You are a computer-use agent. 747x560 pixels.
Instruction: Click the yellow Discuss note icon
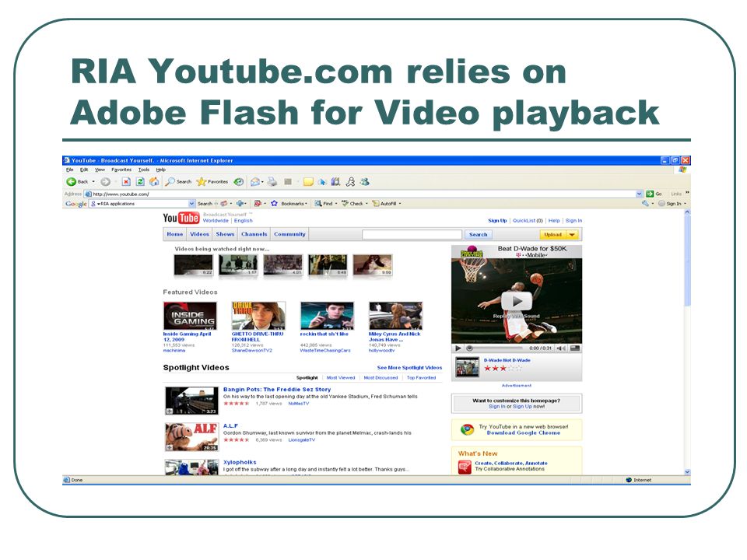pyautogui.click(x=308, y=181)
